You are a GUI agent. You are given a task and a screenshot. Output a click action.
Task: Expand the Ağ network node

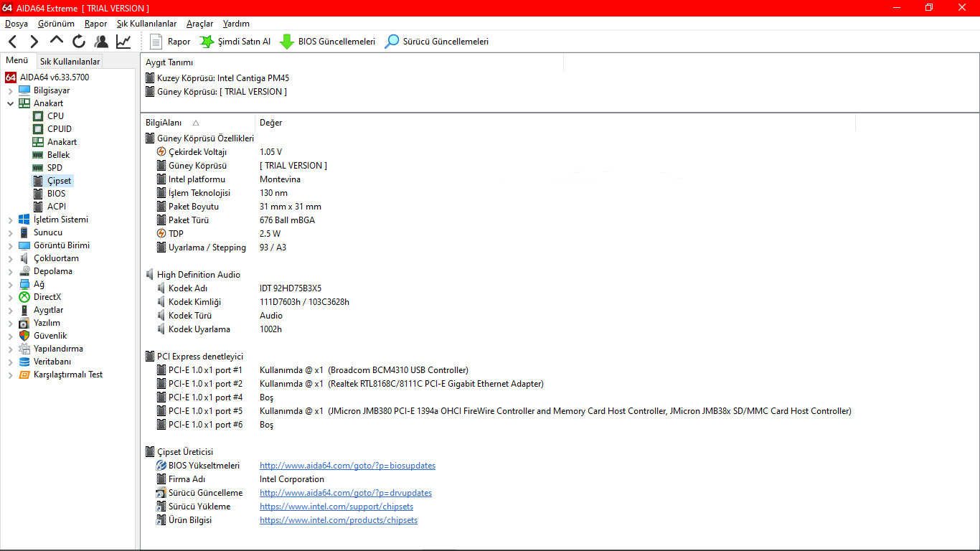[10, 284]
